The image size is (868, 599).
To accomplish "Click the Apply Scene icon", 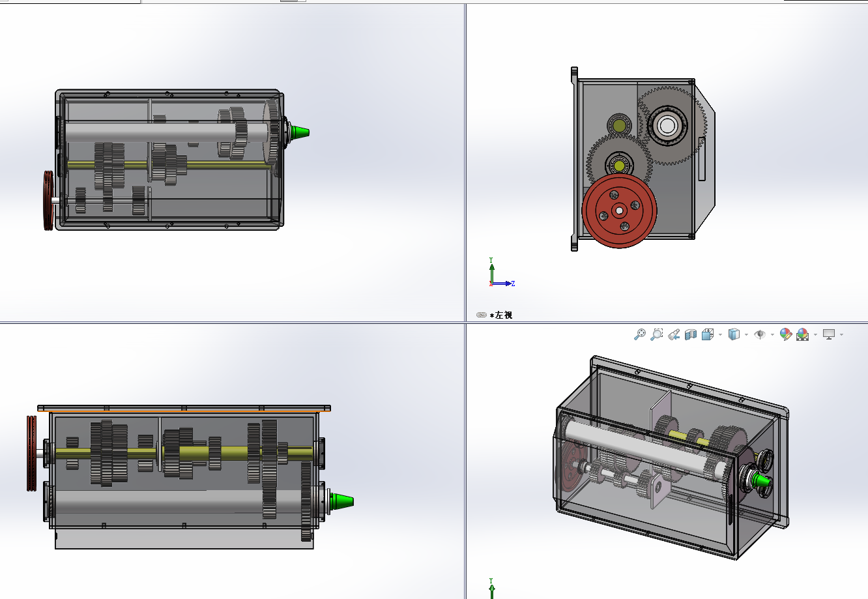I will [x=803, y=334].
